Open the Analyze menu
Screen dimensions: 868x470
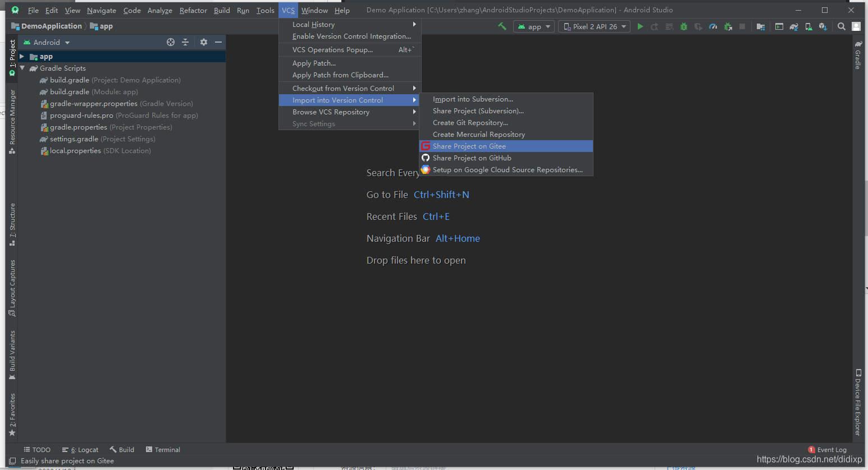[159, 10]
